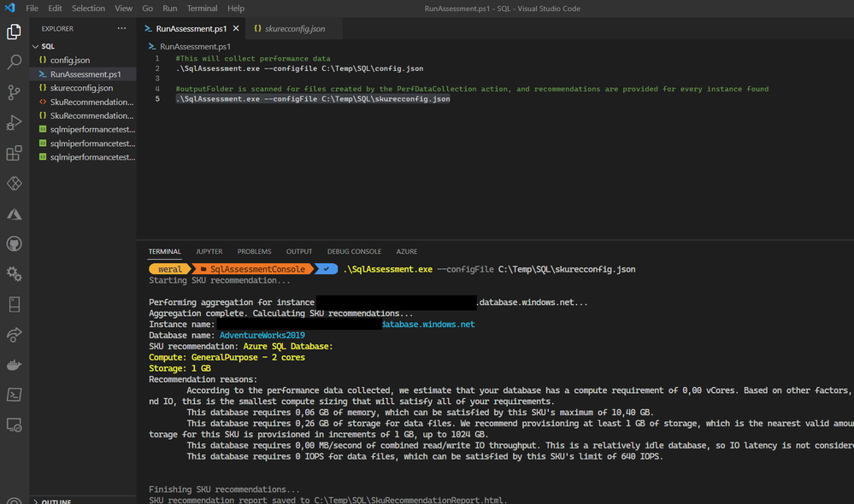Open the Help menu
854x504 pixels.
[x=236, y=9]
